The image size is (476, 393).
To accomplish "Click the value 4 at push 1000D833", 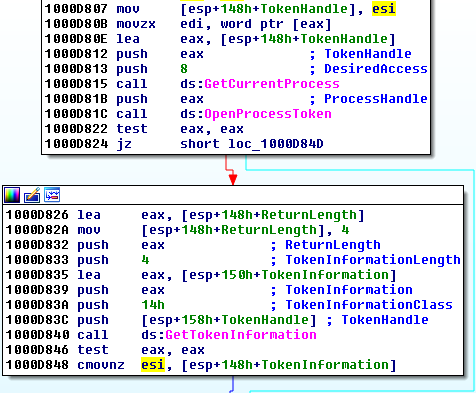I will (x=145, y=260).
